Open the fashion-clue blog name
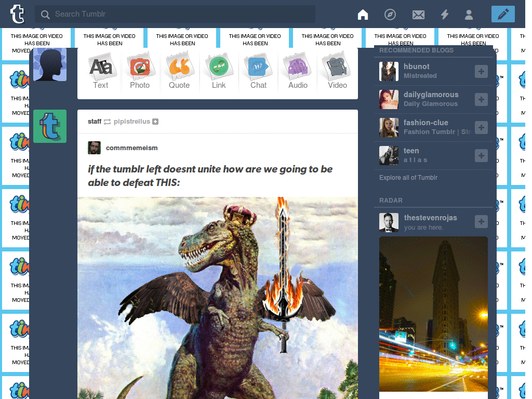532x399 pixels. [426, 123]
